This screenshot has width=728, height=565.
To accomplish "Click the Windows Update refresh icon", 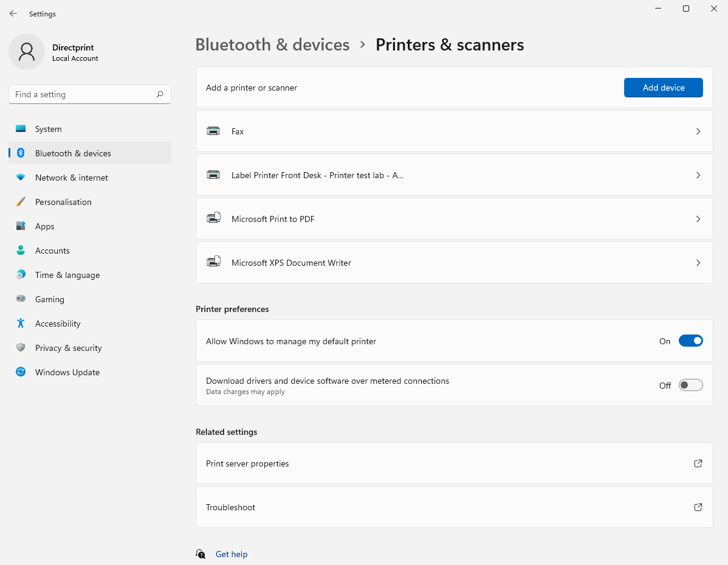I will pos(21,372).
